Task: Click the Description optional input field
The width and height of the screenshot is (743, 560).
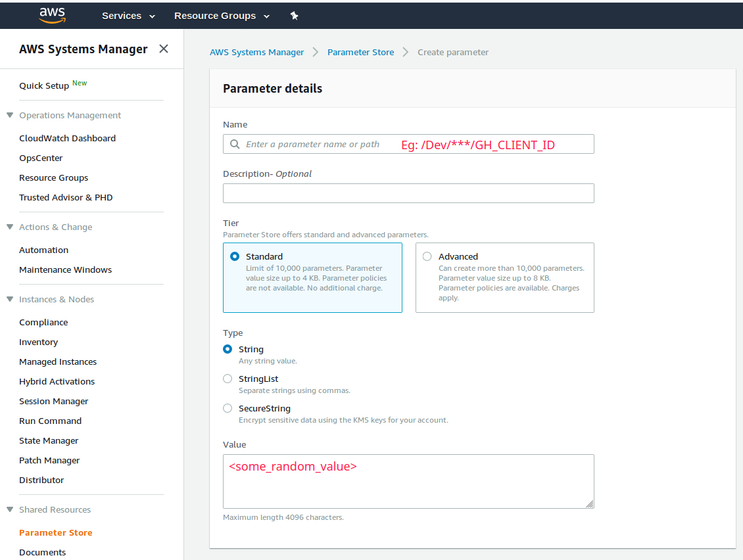Action: click(408, 193)
